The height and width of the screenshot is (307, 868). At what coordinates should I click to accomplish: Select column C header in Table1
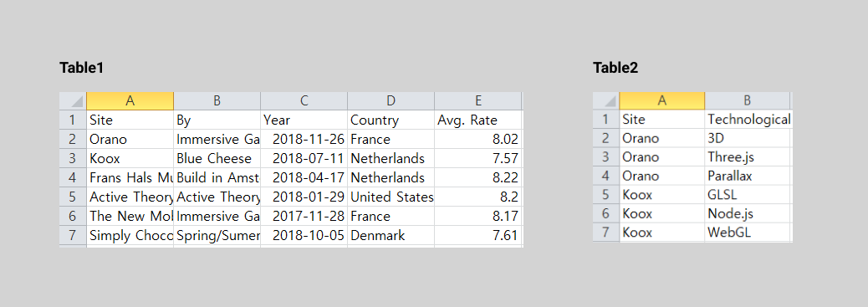tap(304, 101)
